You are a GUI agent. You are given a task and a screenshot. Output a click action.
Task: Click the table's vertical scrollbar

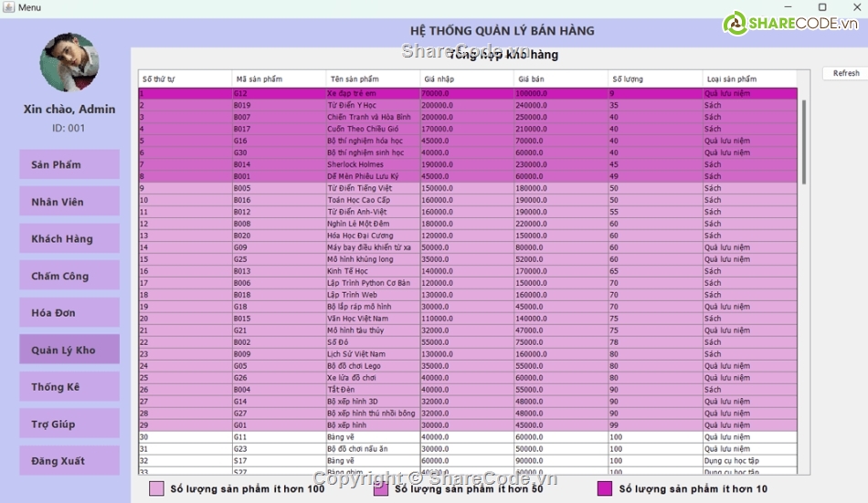click(x=804, y=141)
